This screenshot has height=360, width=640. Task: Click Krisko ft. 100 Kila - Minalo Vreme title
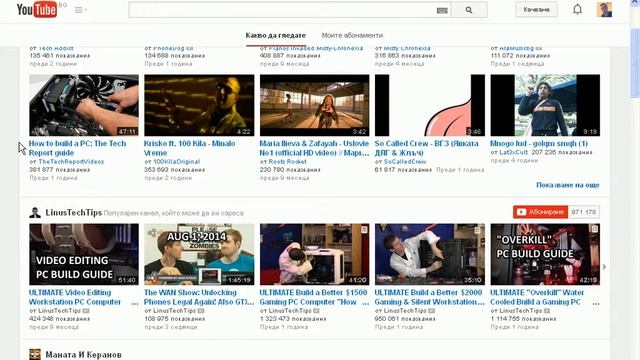pyautogui.click(x=189, y=148)
